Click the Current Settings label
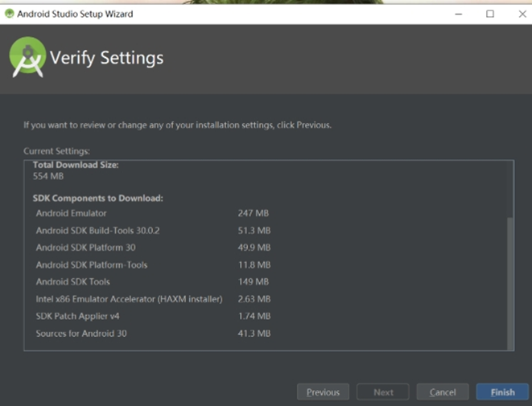The width and height of the screenshot is (532, 406). 56,151
